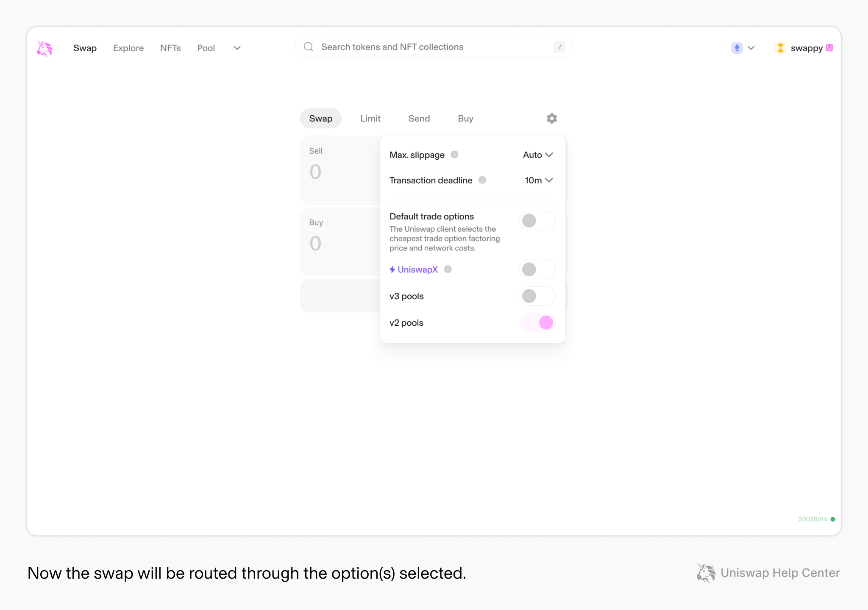Open the swap settings gear
Screen dimensions: 868x610
point(551,118)
